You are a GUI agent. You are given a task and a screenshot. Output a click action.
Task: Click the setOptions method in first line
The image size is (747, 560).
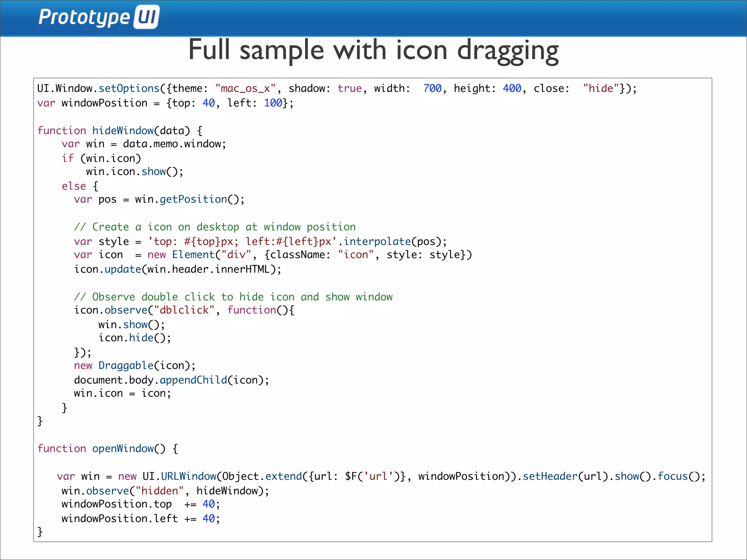click(129, 89)
